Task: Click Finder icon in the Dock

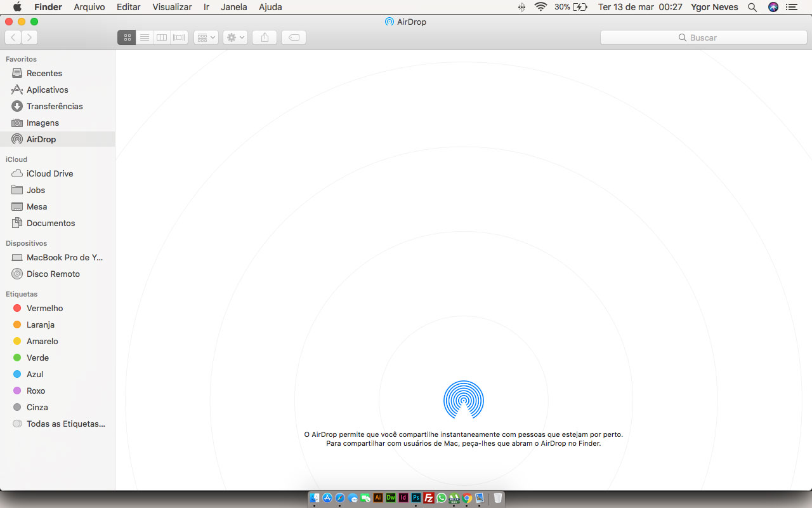Action: (x=315, y=498)
